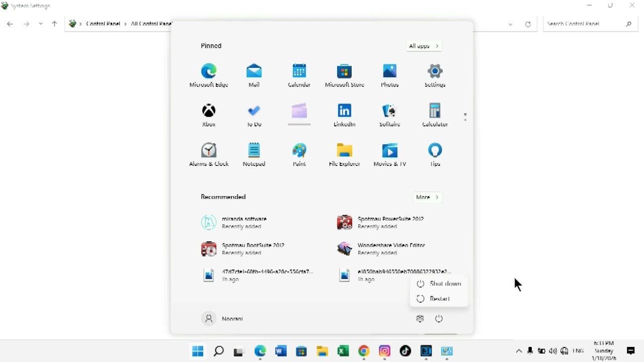Open File Explorer from the pinned grid
Screen dimensions: 644x362
pyautogui.click(x=345, y=155)
